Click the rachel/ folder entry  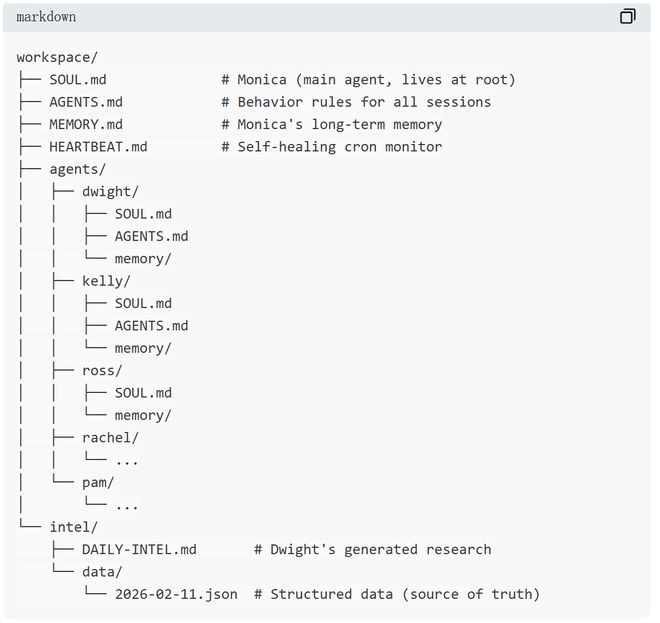110,437
